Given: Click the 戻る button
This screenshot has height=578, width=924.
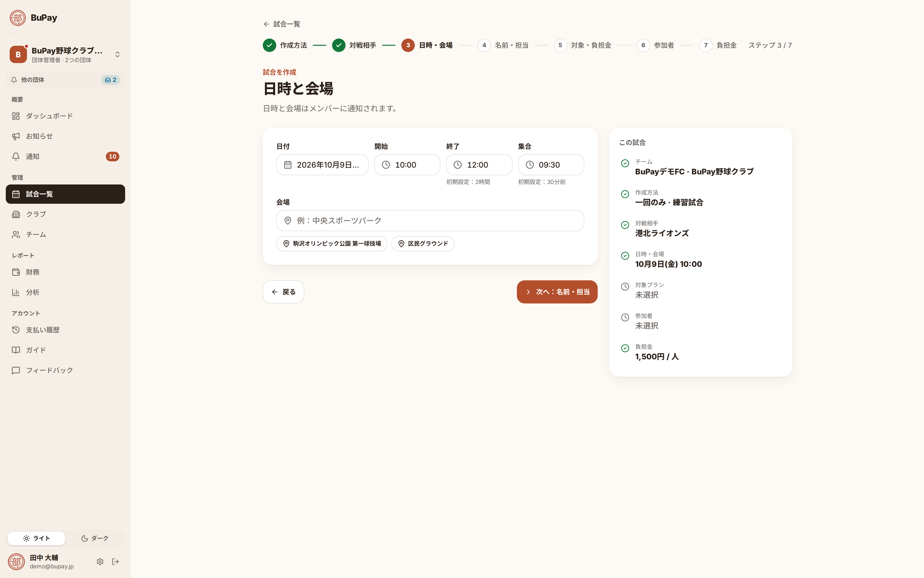Looking at the screenshot, I should [x=283, y=292].
